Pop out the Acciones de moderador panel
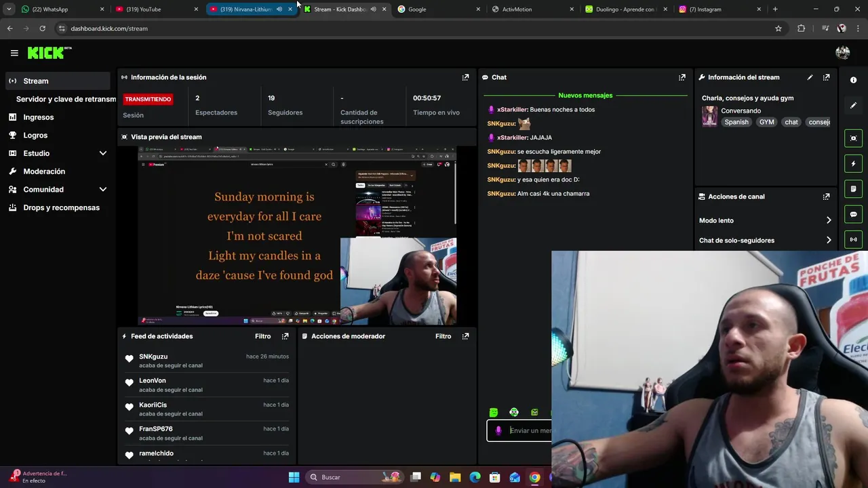868x488 pixels. (x=465, y=336)
